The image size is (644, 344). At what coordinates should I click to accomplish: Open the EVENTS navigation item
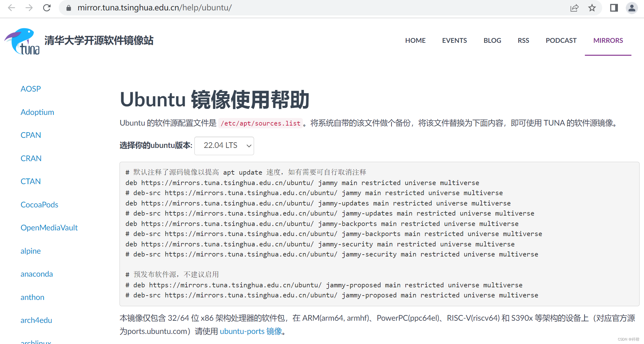pos(454,41)
